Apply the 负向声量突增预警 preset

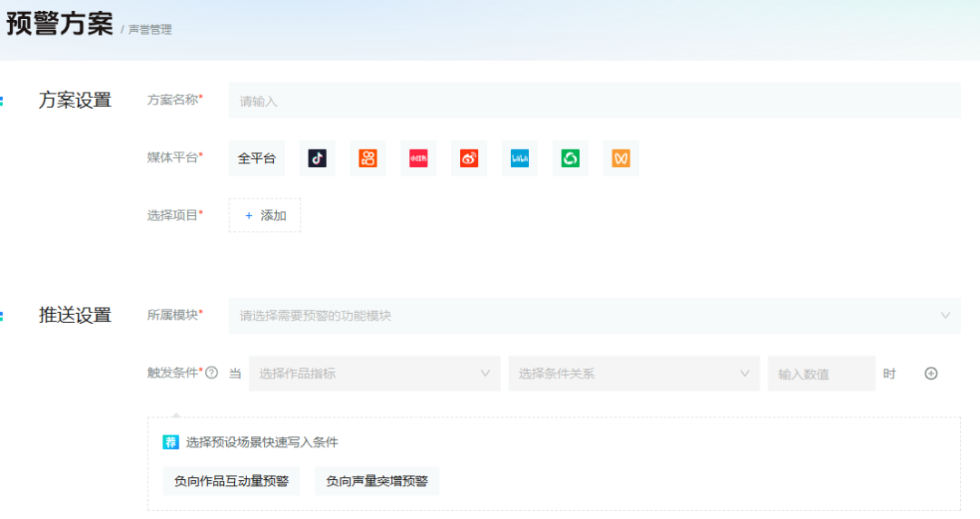tap(377, 481)
